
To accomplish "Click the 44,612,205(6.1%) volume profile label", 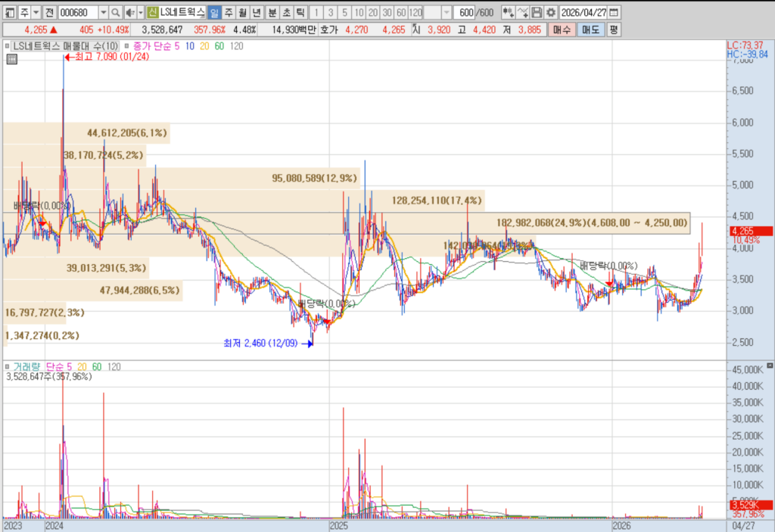I will pos(127,133).
